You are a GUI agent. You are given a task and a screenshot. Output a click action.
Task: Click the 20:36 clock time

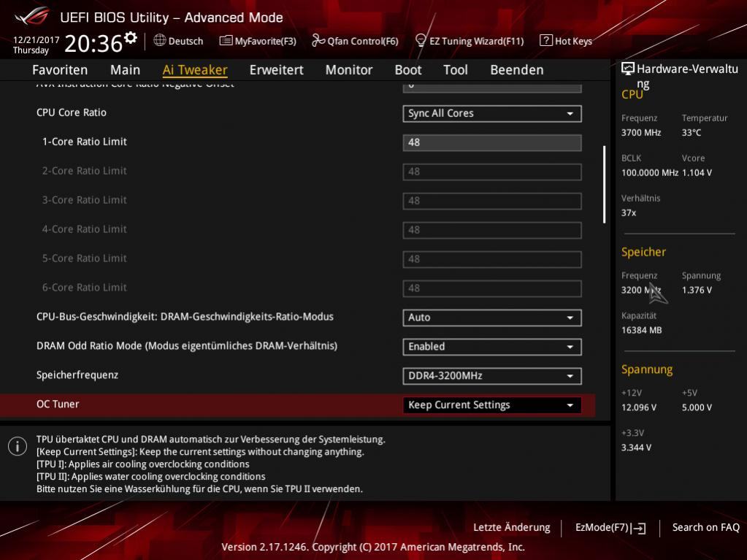point(93,44)
